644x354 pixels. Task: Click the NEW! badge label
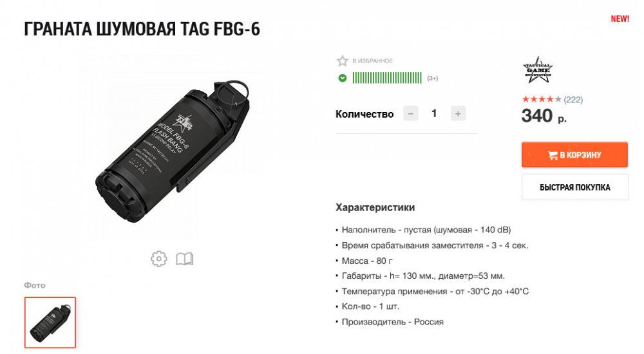point(620,19)
